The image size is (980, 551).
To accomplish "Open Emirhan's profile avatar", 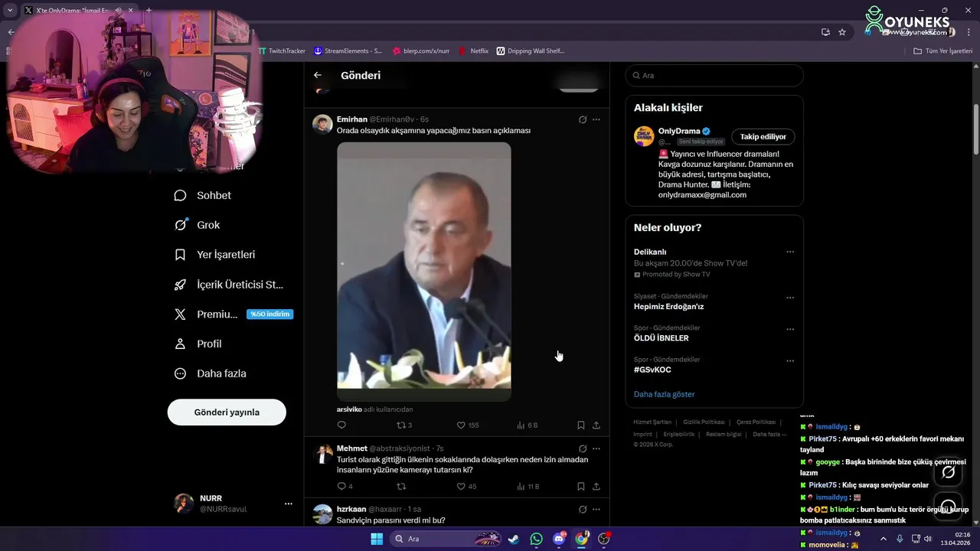I will [x=322, y=124].
